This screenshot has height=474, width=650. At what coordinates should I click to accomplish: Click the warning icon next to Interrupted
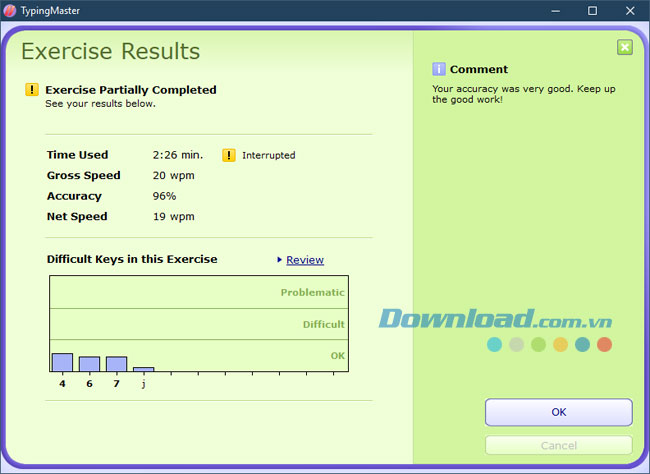pos(229,155)
